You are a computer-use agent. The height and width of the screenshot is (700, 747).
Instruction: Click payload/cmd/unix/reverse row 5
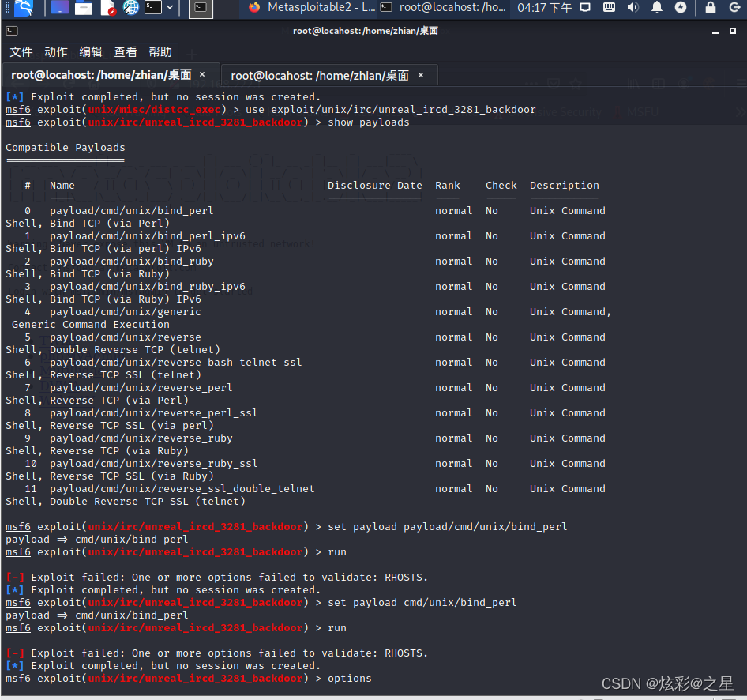pos(126,337)
